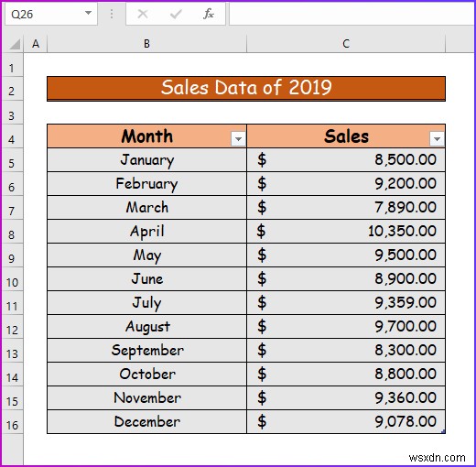Select the 'Sales Data of 2019' title cell

246,89
